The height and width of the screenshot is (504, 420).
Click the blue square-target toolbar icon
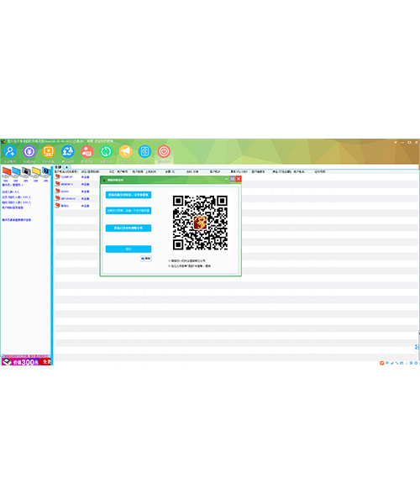click(144, 151)
